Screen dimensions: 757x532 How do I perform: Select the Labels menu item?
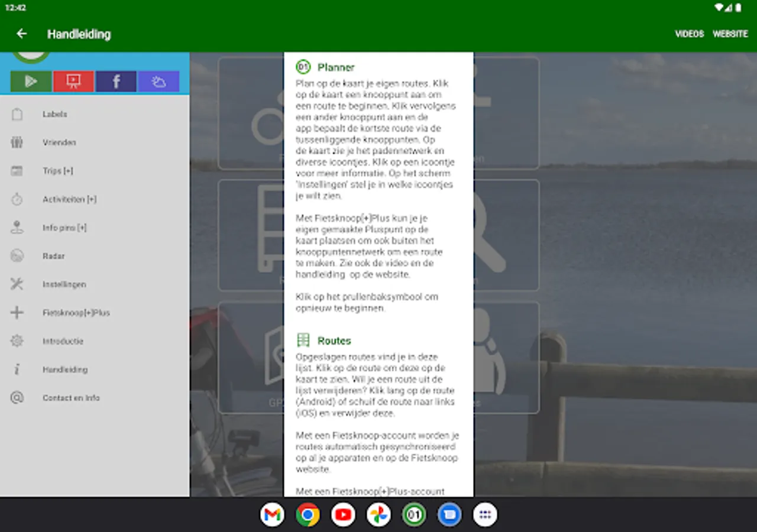tap(95, 114)
